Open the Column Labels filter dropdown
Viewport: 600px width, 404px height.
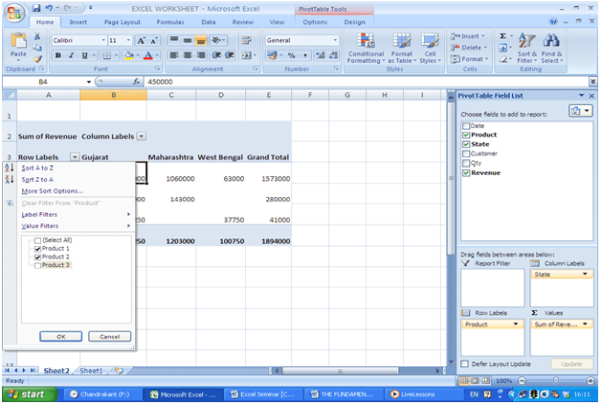pyautogui.click(x=141, y=135)
